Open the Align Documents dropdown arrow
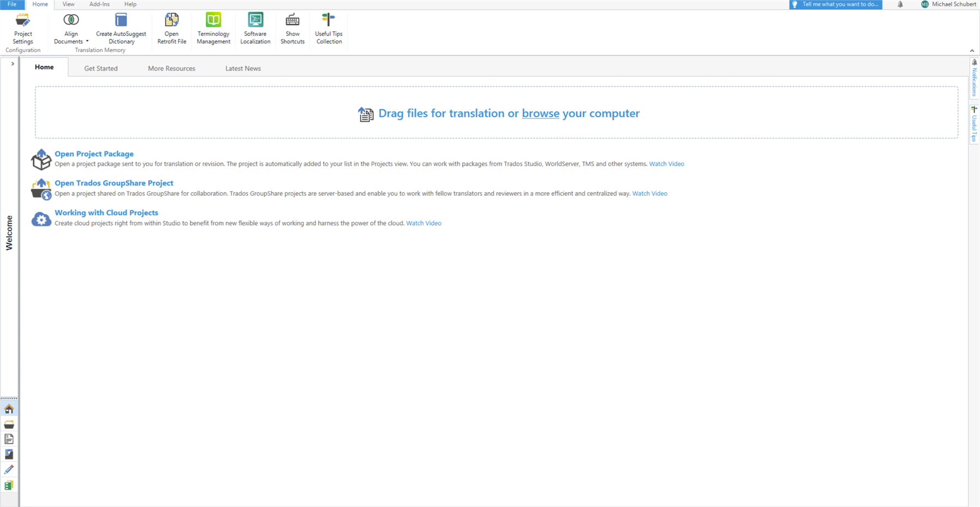This screenshot has height=507, width=980. point(87,41)
